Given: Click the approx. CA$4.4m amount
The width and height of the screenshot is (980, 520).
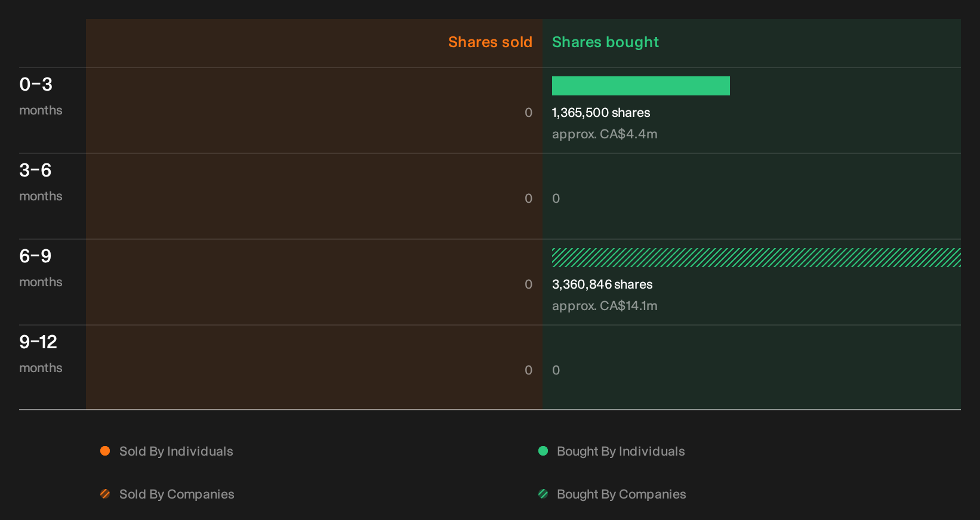Looking at the screenshot, I should click(x=605, y=134).
